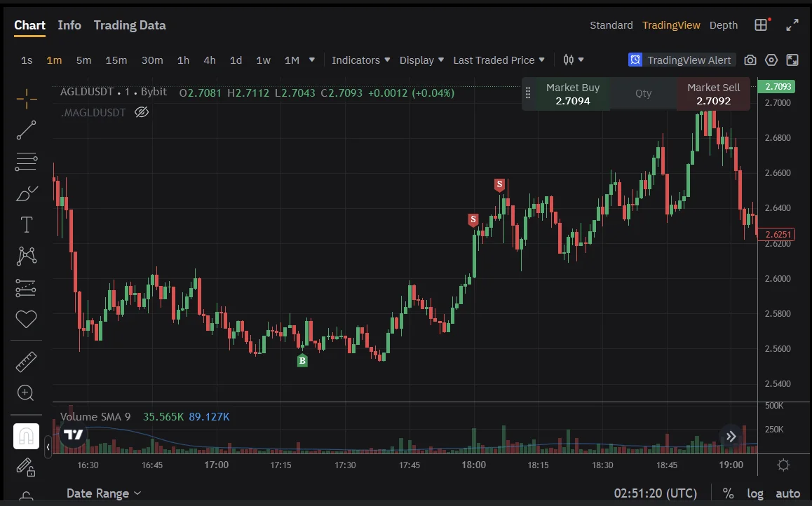This screenshot has width=812, height=506.
Task: Open chart settings hexagon icon
Action: (771, 60)
